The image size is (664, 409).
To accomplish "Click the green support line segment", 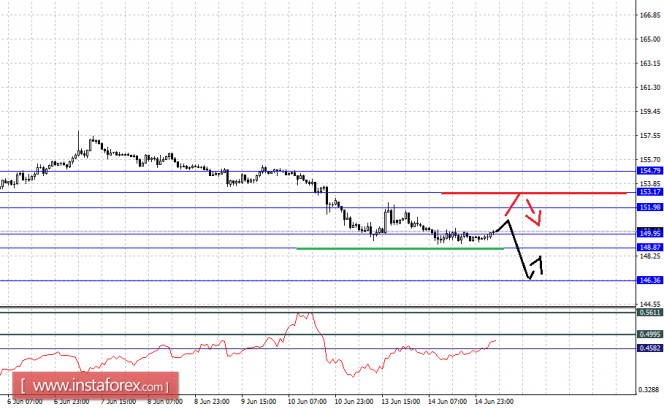I will [x=400, y=249].
